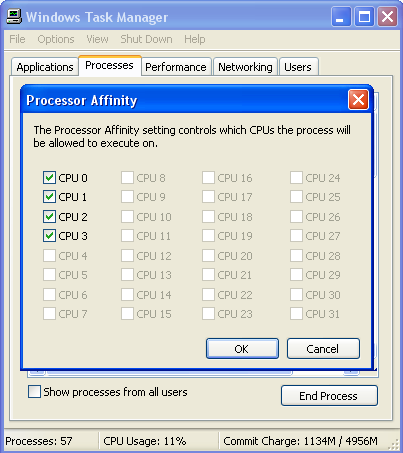Toggle the CPU 2 checkbox

point(49,217)
